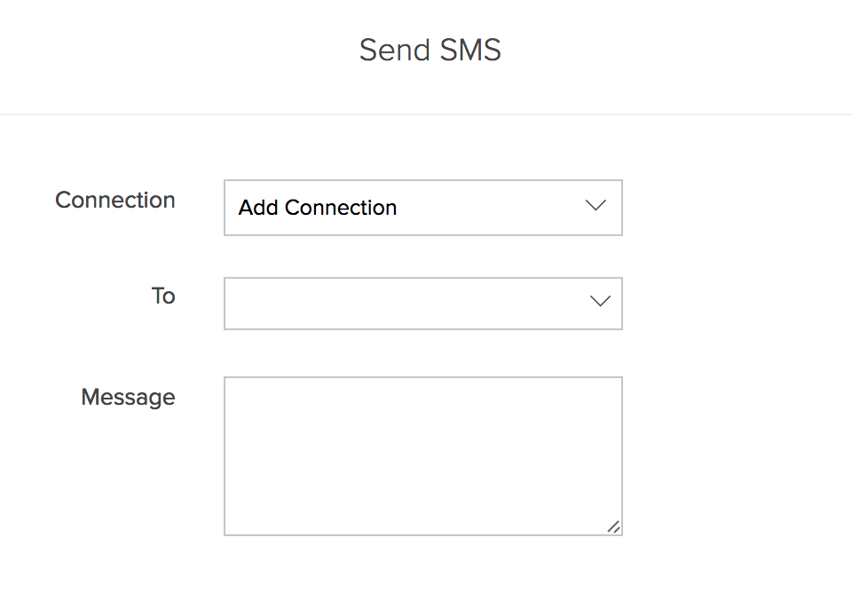Show recipient options using the To arrow
Screen dimensions: 852x616
600,302
